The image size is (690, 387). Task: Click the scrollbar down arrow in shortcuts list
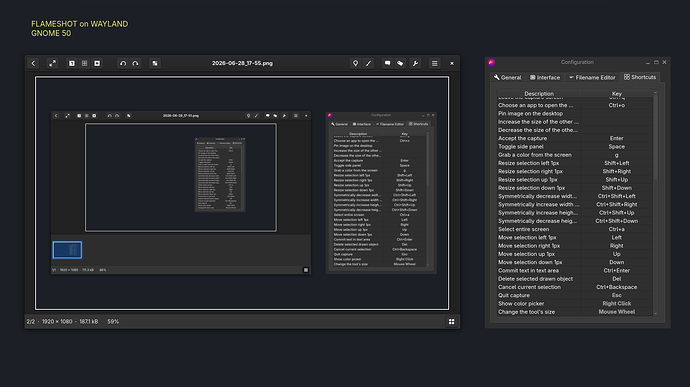pyautogui.click(x=656, y=314)
